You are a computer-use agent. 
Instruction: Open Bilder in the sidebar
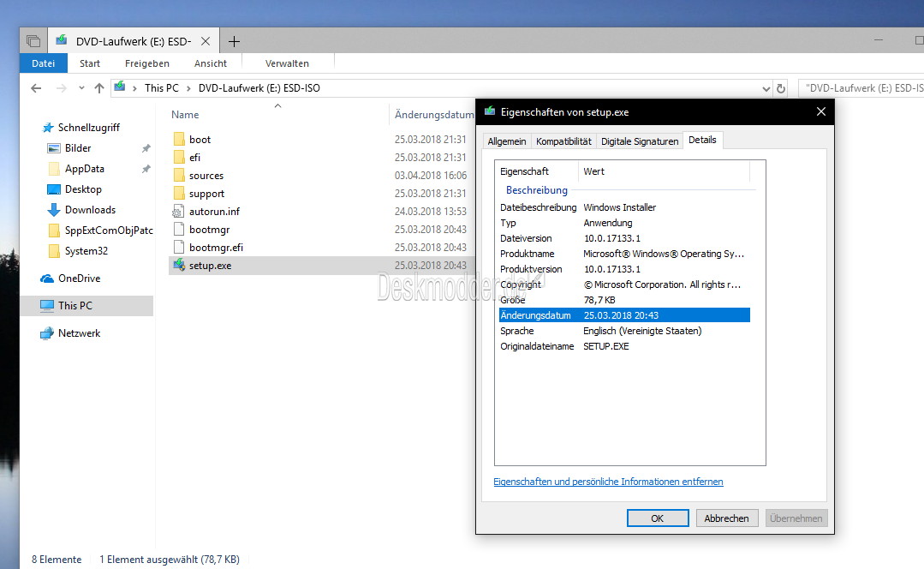(78, 148)
